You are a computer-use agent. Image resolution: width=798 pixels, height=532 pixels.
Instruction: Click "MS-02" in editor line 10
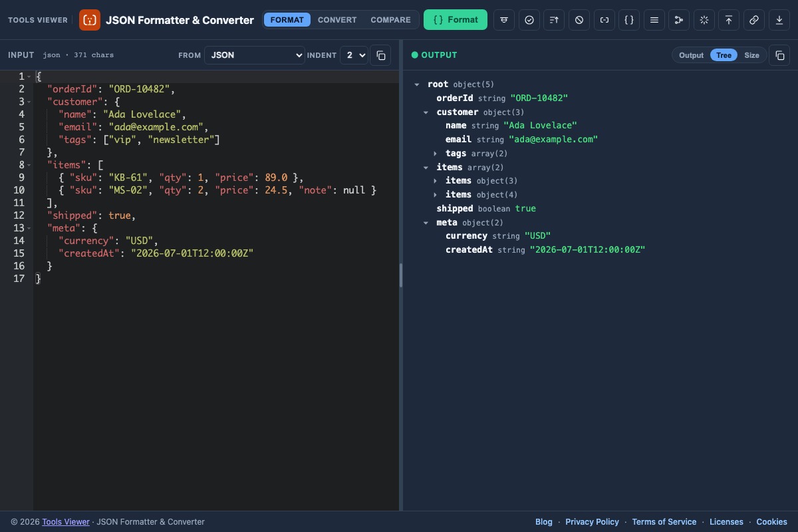click(x=128, y=190)
